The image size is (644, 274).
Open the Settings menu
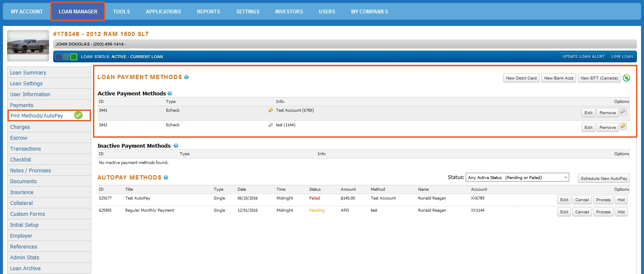point(248,12)
